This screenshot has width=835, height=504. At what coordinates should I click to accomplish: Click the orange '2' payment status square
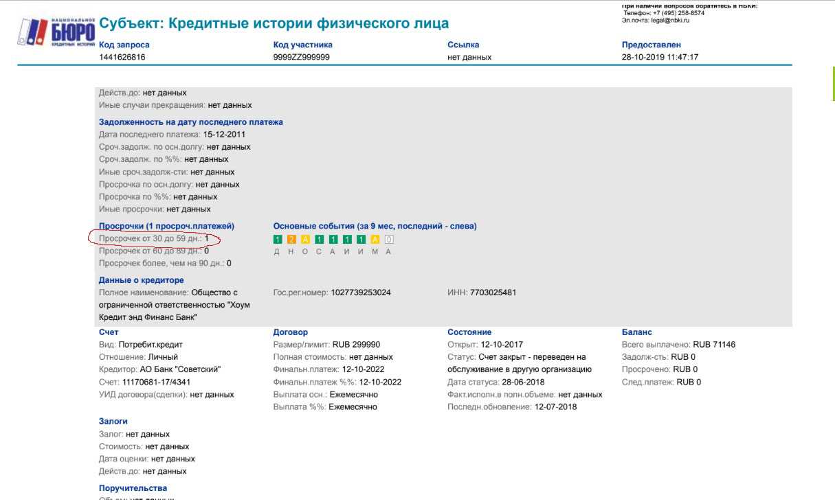point(291,240)
